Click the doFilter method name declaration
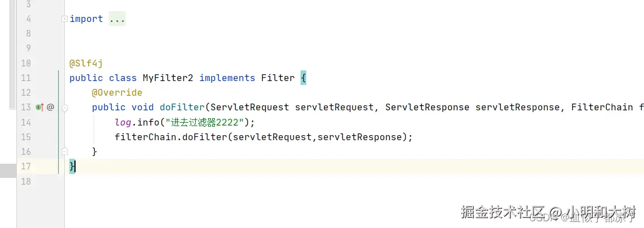The height and width of the screenshot is (228, 644). pos(182,108)
